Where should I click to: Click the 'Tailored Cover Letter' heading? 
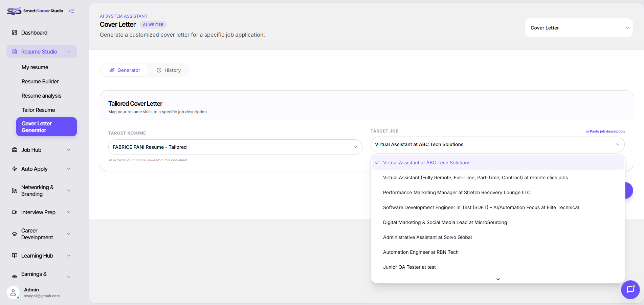tap(135, 104)
